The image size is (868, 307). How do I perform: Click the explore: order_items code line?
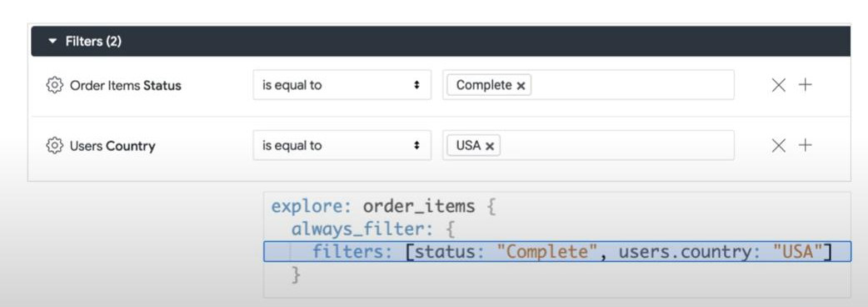(x=384, y=207)
